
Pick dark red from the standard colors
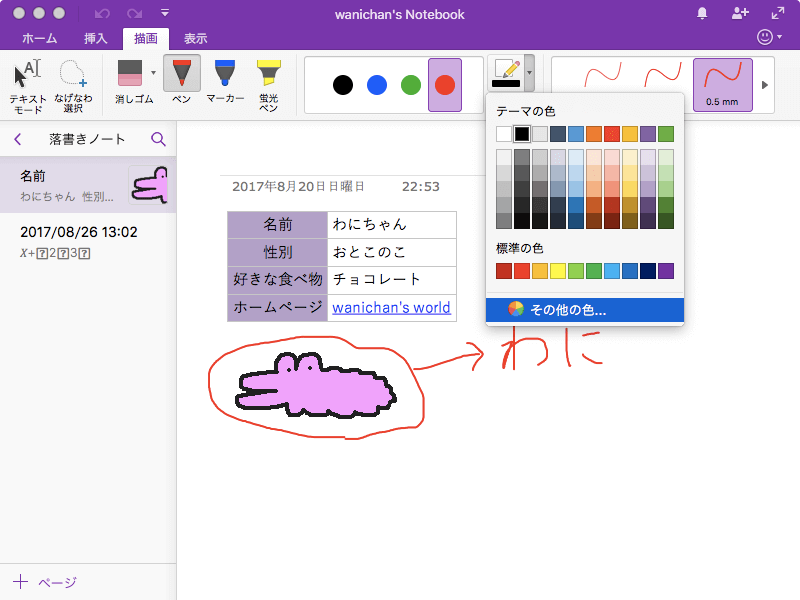(504, 271)
